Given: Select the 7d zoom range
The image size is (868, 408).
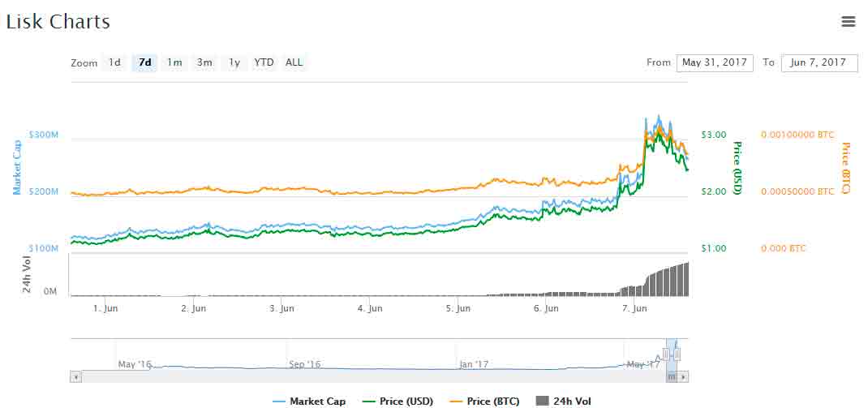Looking at the screenshot, I should click(145, 62).
